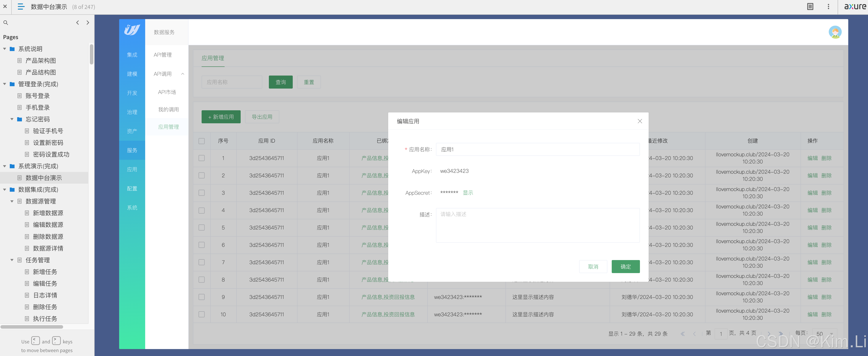Viewport: 868px width, 356px height.
Task: Confirm with the 确定 button
Action: [x=625, y=267]
